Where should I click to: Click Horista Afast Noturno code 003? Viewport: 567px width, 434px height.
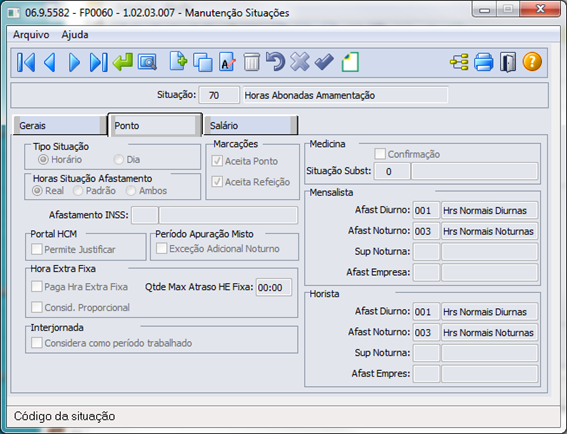(x=426, y=332)
